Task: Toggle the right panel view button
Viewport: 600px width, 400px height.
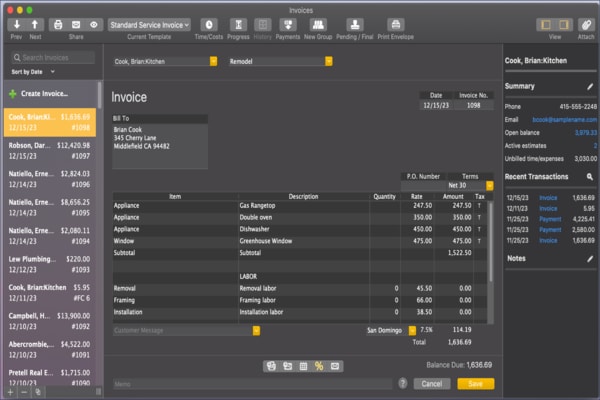Action: [x=564, y=25]
